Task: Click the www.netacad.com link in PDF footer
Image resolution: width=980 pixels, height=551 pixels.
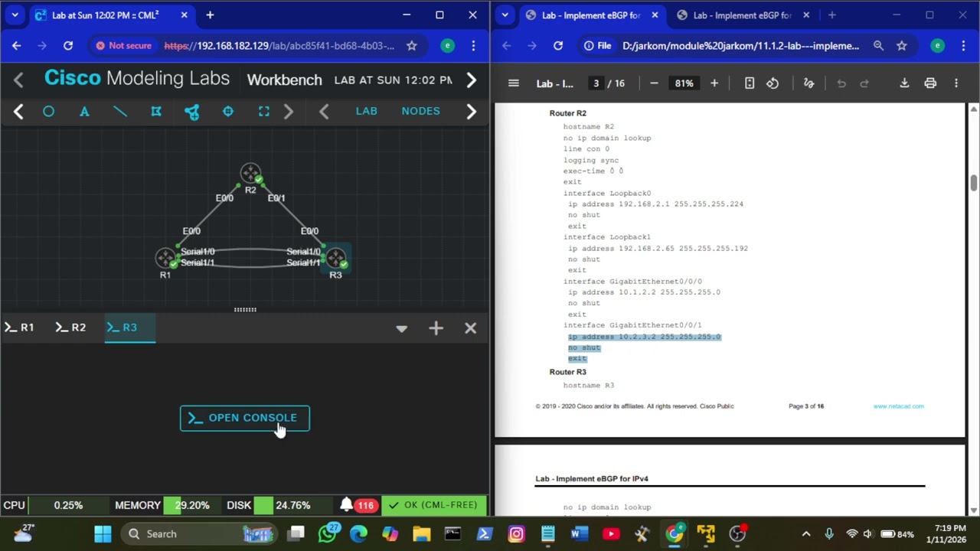Action: (898, 406)
